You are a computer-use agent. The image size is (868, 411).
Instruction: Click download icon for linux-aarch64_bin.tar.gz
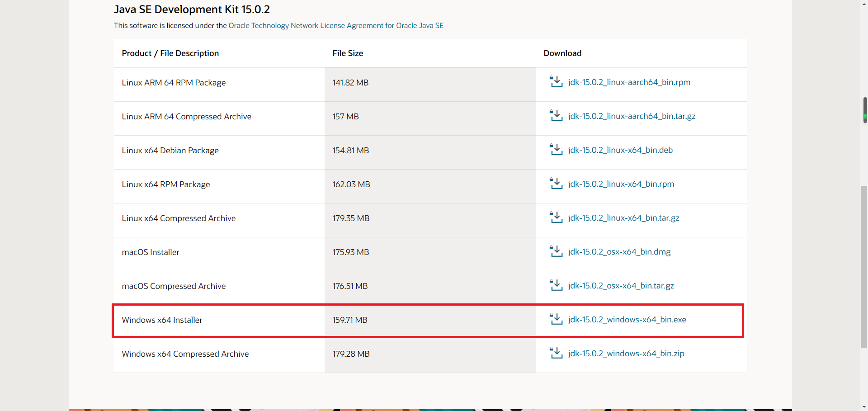(556, 116)
